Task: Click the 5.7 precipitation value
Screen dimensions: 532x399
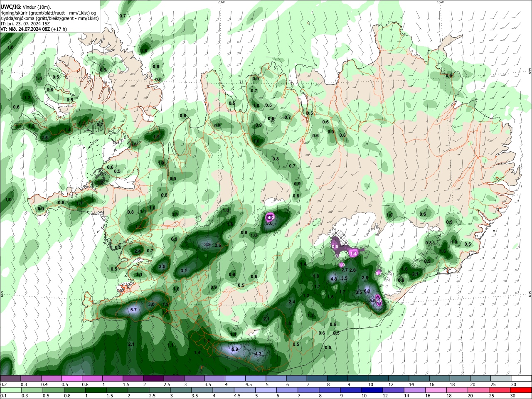Action: 133,310
